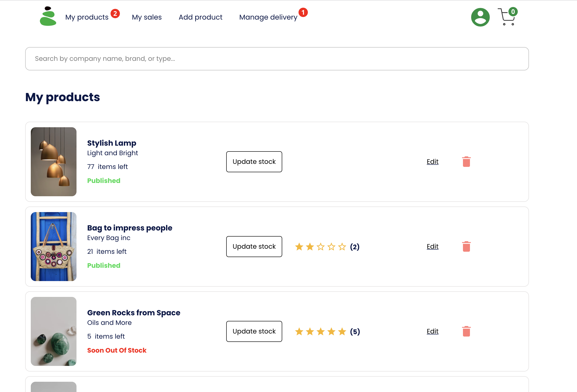Navigate to Manage delivery
Viewport: 577px width, 392px height.
tap(268, 17)
